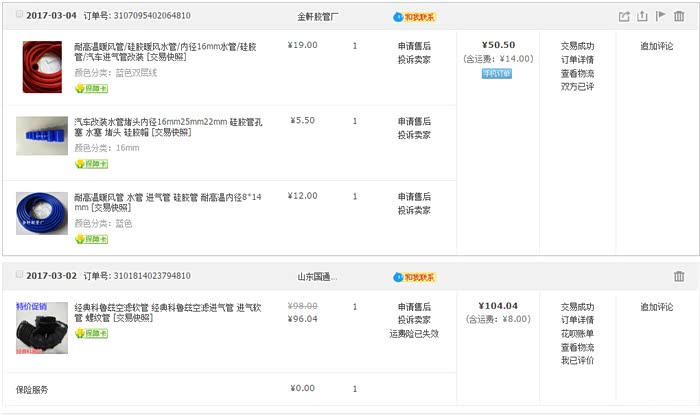Click 保障卡 badge under the blue plug item

(91, 163)
